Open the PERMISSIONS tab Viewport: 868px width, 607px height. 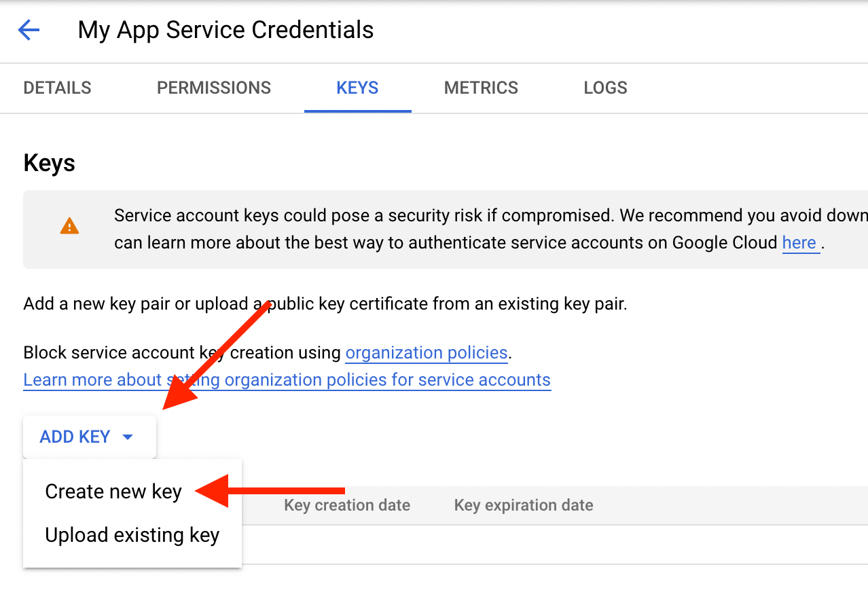click(x=214, y=88)
